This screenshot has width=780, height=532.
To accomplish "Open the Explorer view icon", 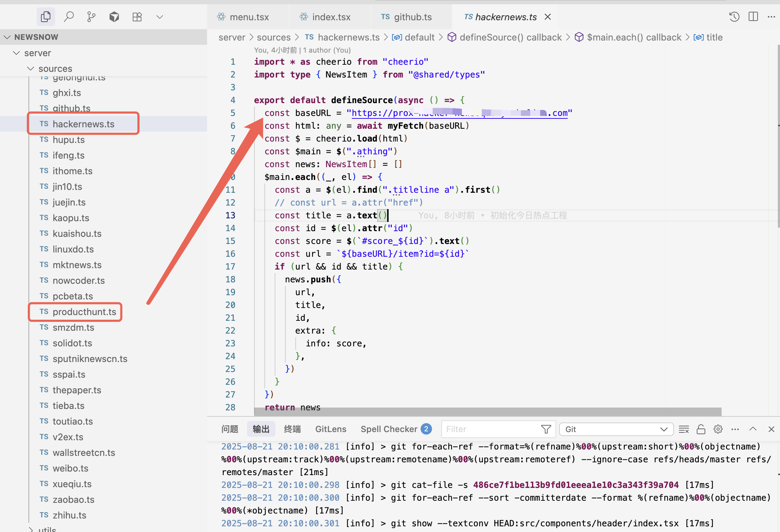I will pyautogui.click(x=46, y=17).
